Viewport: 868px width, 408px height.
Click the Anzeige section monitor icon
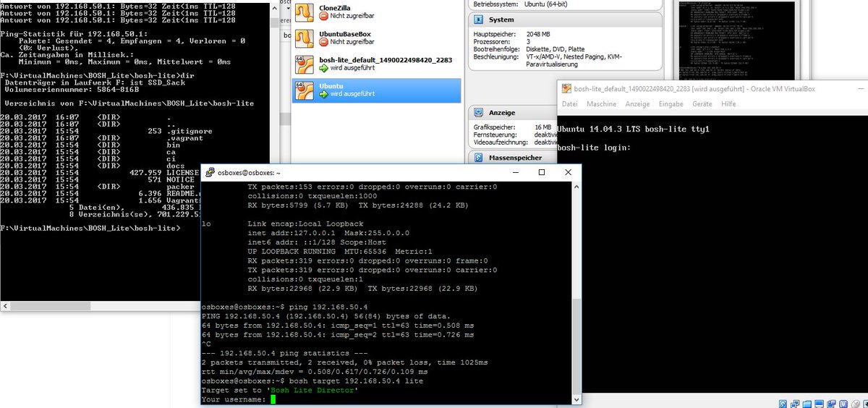479,113
